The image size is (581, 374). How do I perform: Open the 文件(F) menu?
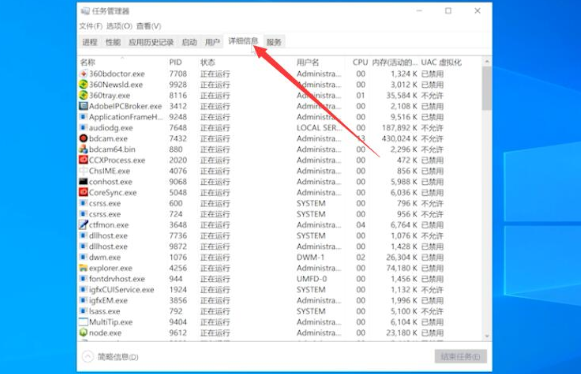click(91, 26)
